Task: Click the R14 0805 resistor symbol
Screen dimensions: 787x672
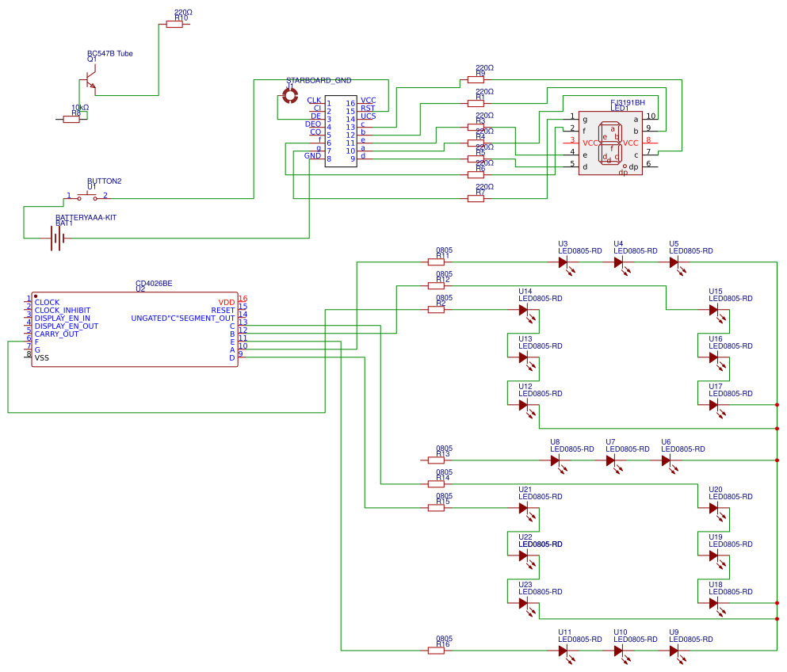Action: click(436, 484)
